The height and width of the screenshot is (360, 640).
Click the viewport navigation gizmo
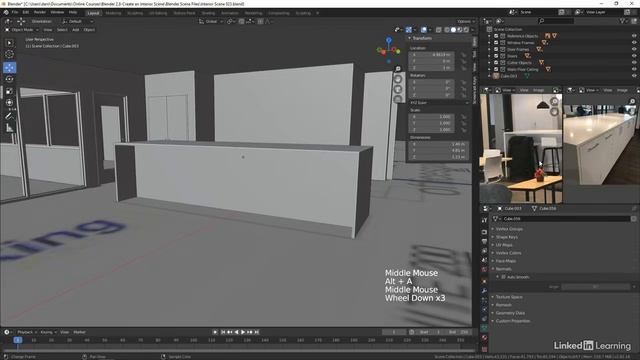point(389,50)
